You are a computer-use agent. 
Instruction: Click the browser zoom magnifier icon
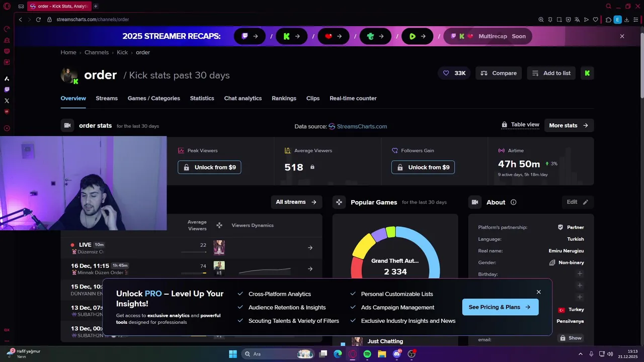coord(541,20)
